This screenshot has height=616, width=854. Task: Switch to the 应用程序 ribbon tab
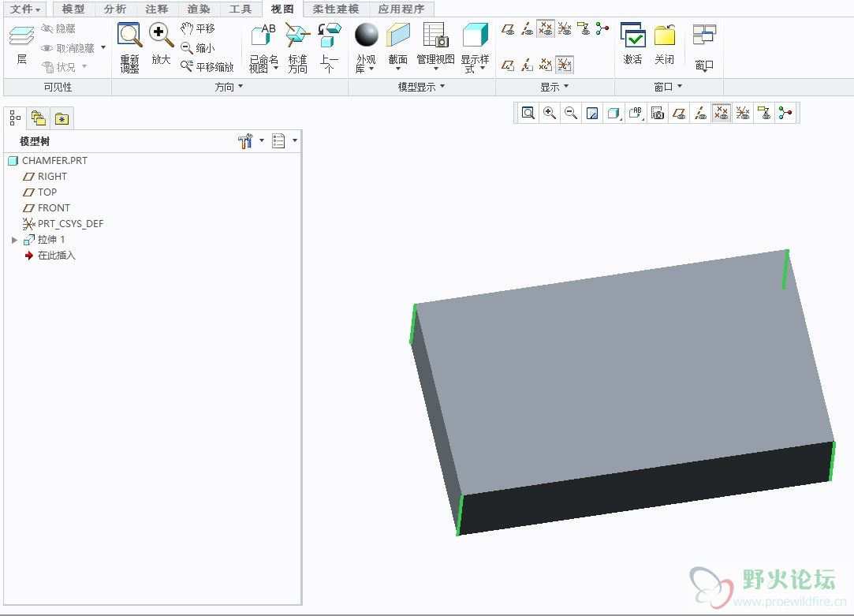pyautogui.click(x=401, y=9)
